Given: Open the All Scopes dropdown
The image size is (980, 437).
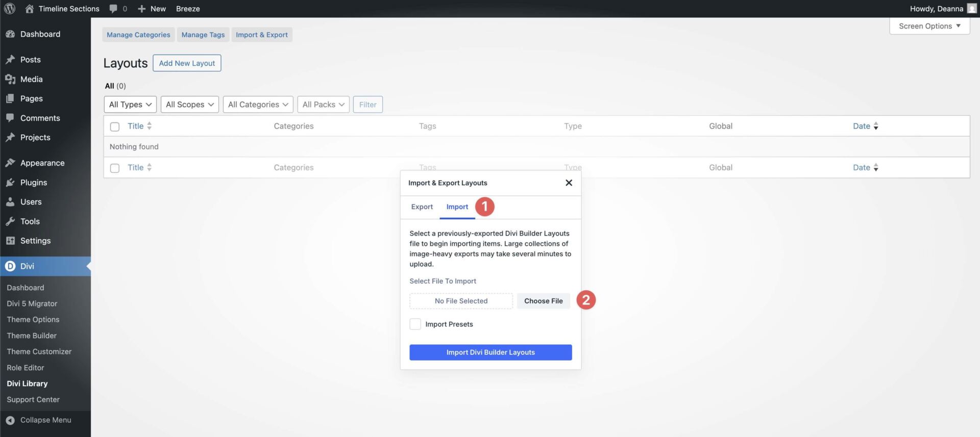Looking at the screenshot, I should click(189, 105).
